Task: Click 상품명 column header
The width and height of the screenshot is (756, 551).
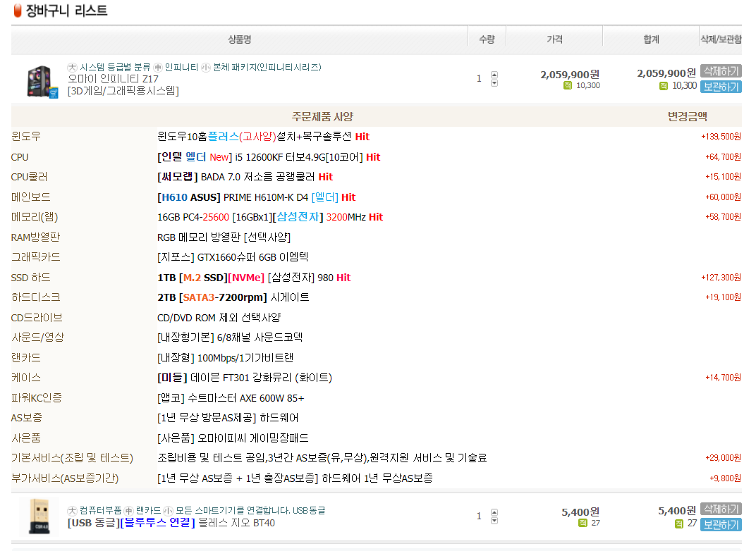Action: pos(240,39)
